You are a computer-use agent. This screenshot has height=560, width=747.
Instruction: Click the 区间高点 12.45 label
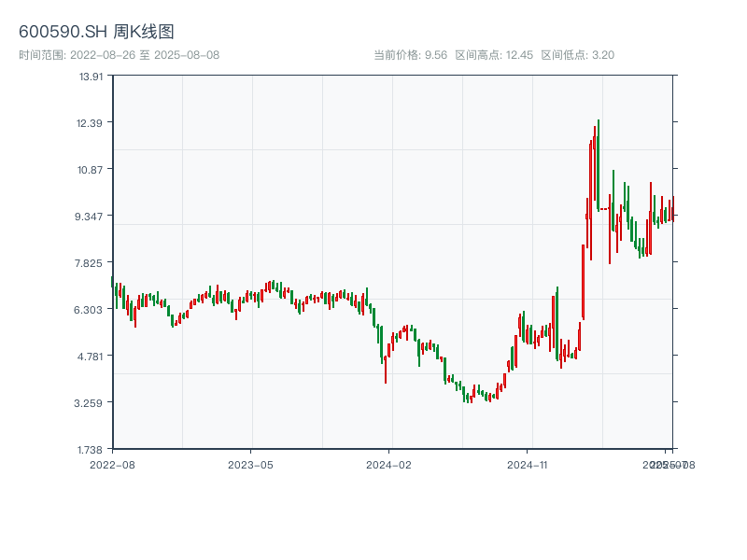point(494,55)
